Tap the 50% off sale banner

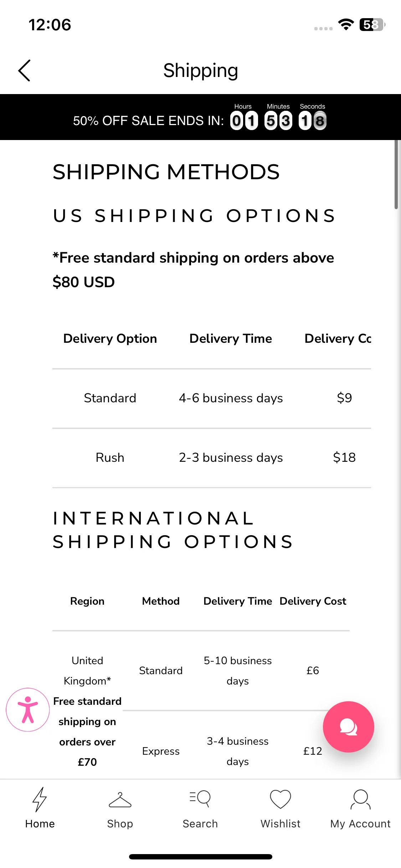point(200,117)
